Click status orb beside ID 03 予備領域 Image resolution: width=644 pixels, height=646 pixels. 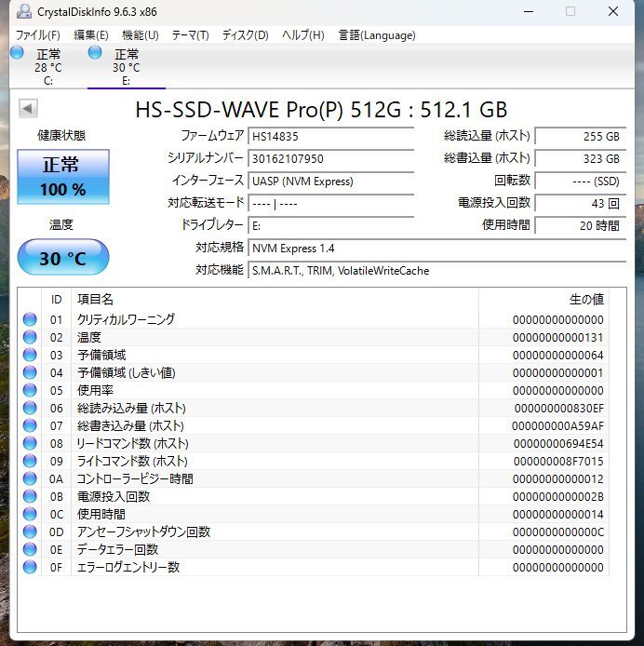click(30, 355)
